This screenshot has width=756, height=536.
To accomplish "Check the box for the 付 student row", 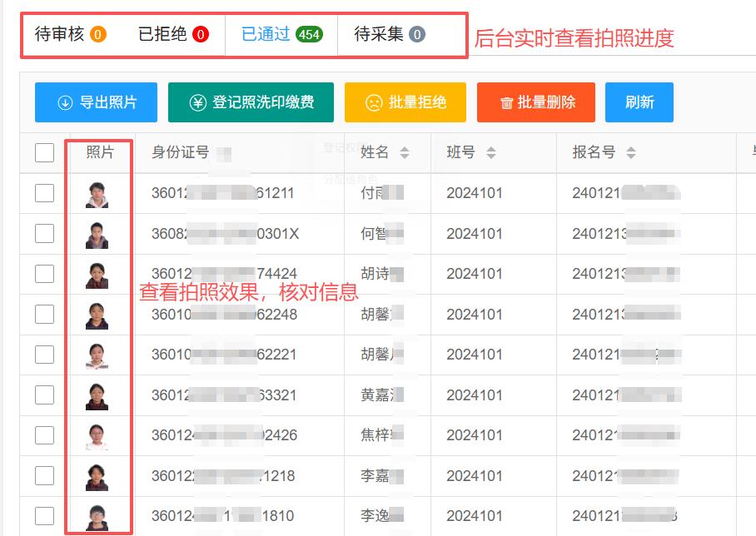I will 45,193.
